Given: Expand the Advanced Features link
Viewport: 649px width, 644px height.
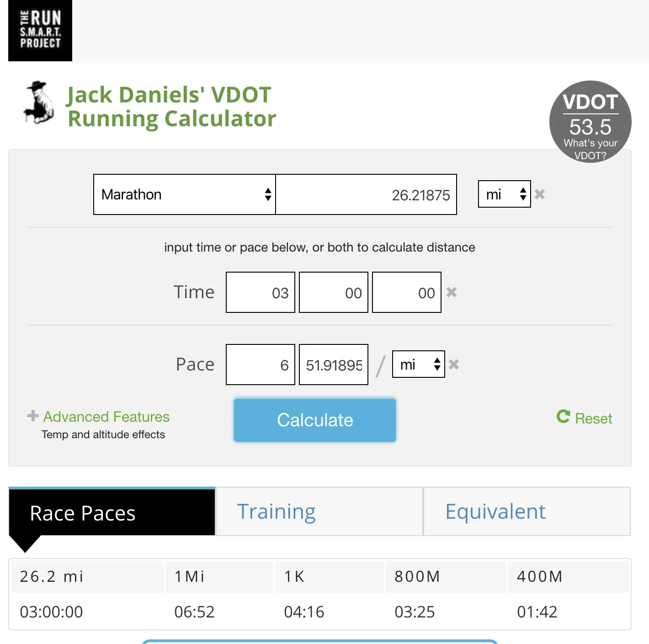Looking at the screenshot, I should (x=106, y=417).
